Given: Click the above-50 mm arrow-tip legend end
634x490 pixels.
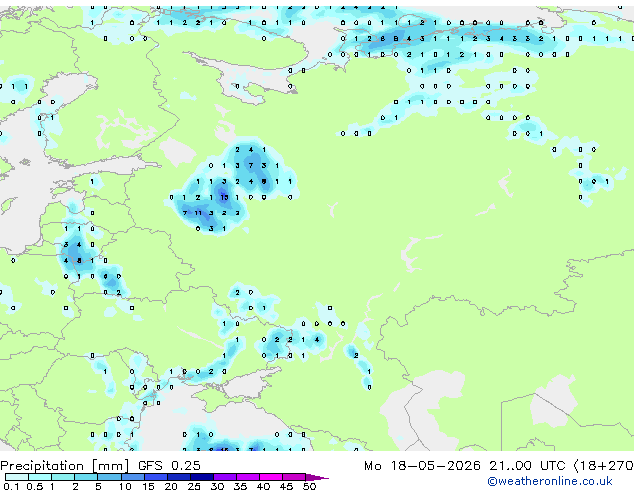Looking at the screenshot, I should tap(317, 477).
